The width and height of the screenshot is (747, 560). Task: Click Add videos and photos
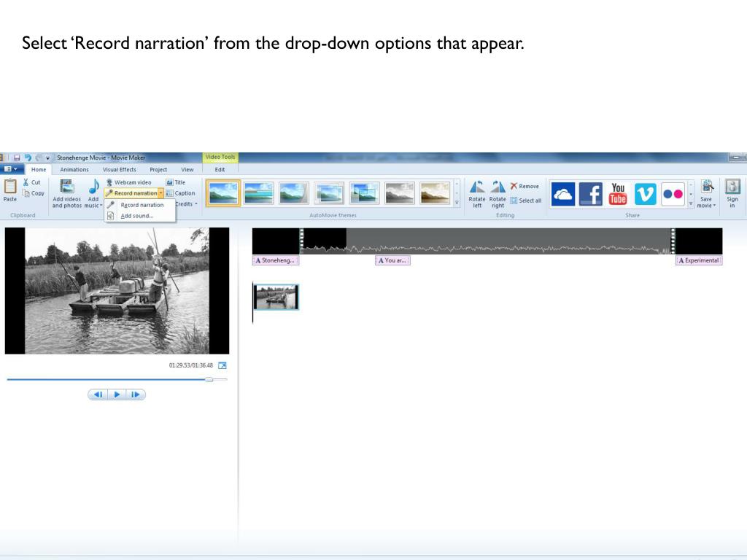click(66, 194)
